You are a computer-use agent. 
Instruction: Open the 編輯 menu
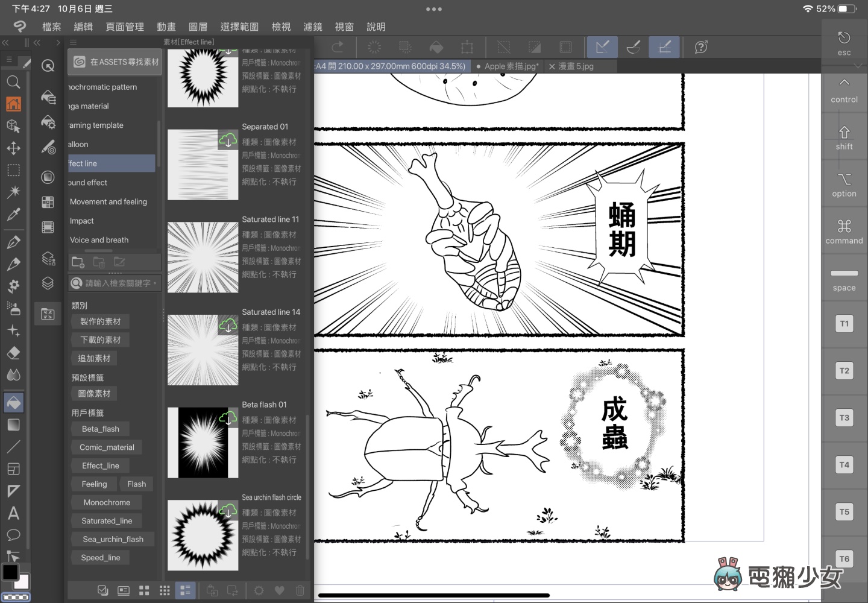(x=83, y=27)
